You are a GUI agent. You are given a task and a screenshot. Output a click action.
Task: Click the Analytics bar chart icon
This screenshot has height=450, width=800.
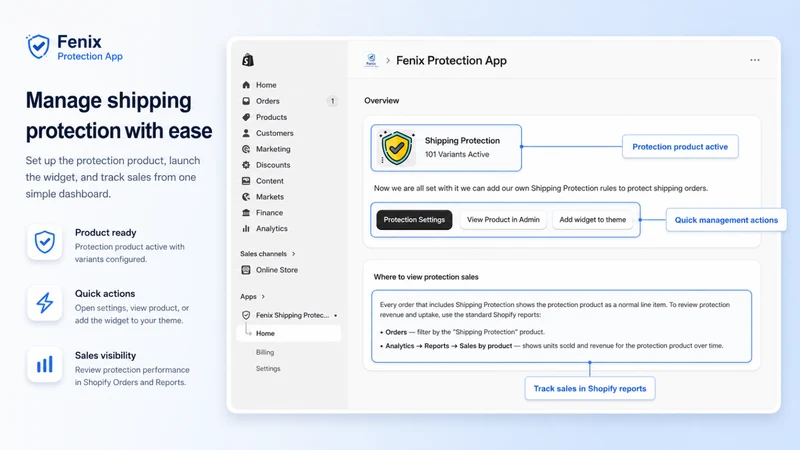coord(246,229)
